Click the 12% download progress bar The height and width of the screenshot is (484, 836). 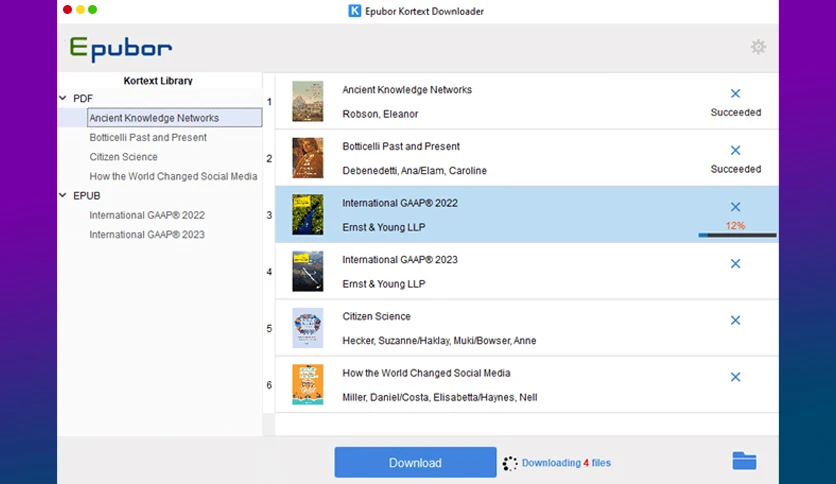pos(737,235)
